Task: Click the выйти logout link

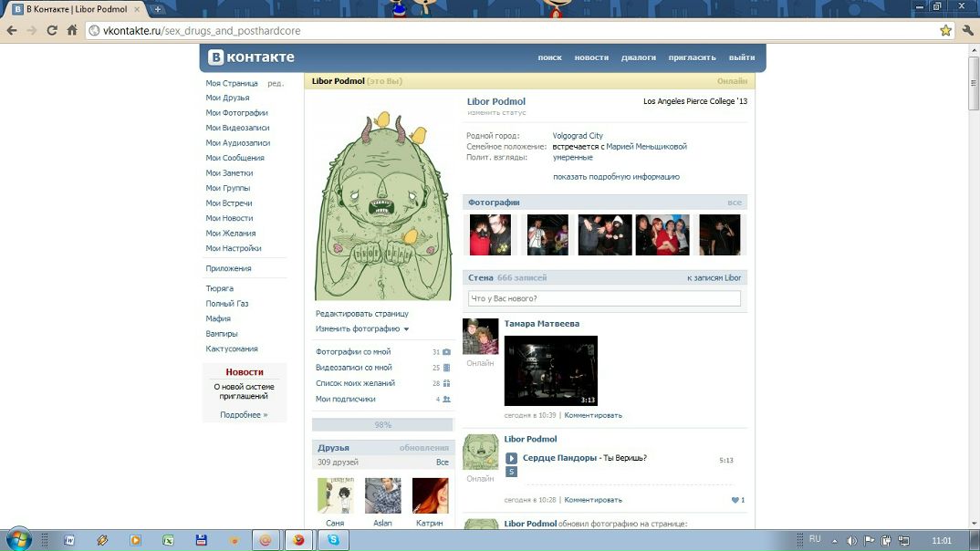Action: 741,57
